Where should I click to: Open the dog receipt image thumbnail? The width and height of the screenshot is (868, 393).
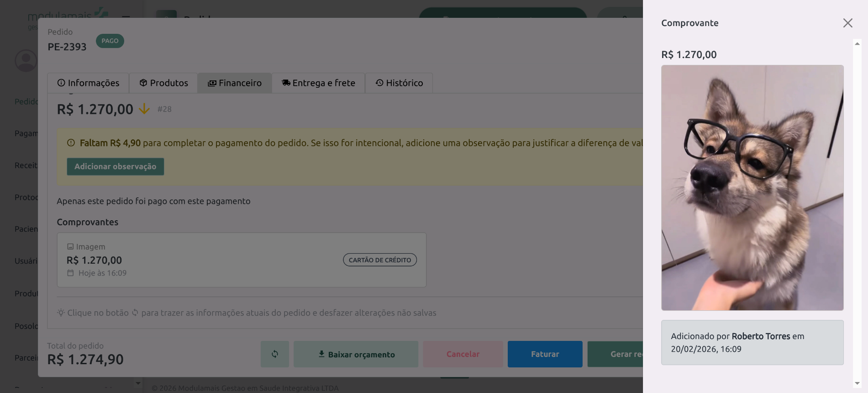coord(752,188)
